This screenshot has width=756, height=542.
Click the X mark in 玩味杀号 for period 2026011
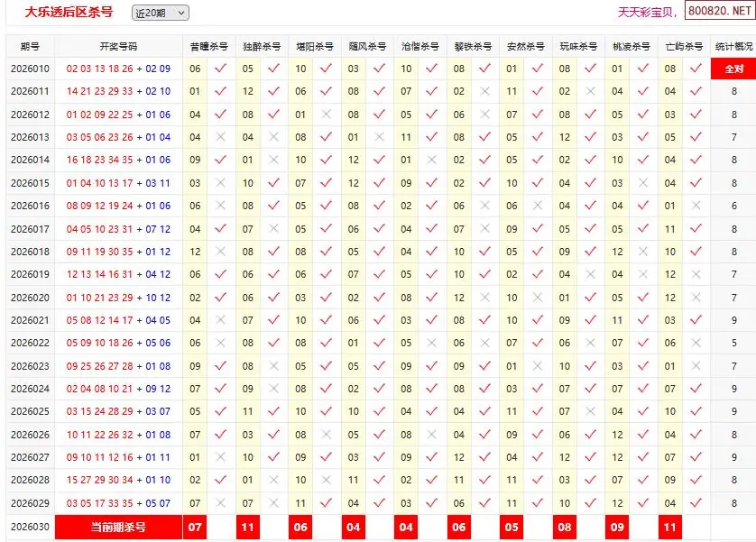(x=591, y=91)
